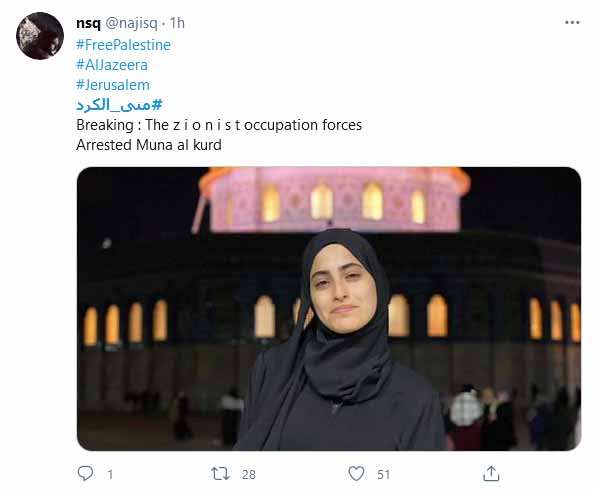Click the nsq display name
This screenshot has height=492, width=595.
pyautogui.click(x=88, y=24)
